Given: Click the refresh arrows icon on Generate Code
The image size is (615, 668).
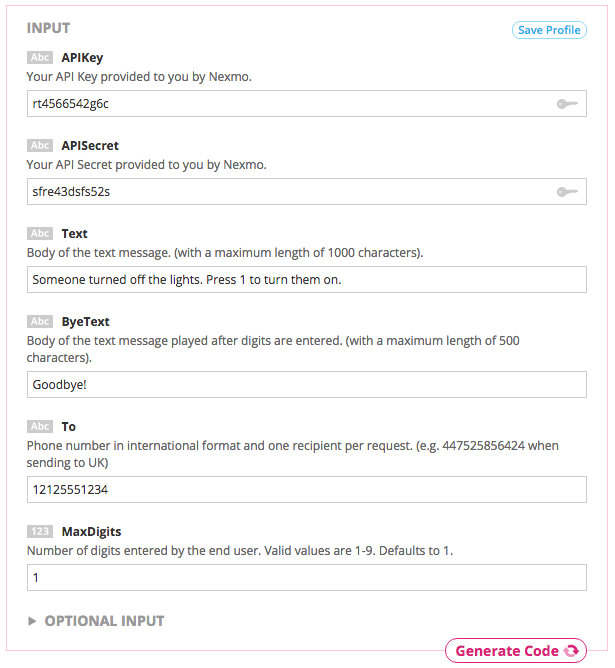Looking at the screenshot, I should click(x=571, y=651).
